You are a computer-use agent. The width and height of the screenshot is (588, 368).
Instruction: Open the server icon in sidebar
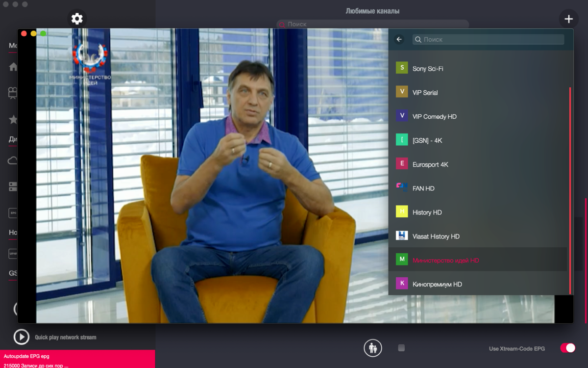coord(13,186)
